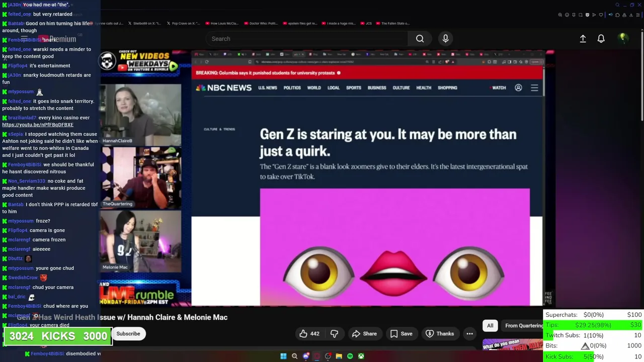Switch to the 'Pop Crave on X' tab
Viewport: 644px width, 362px height.
[x=183, y=23]
